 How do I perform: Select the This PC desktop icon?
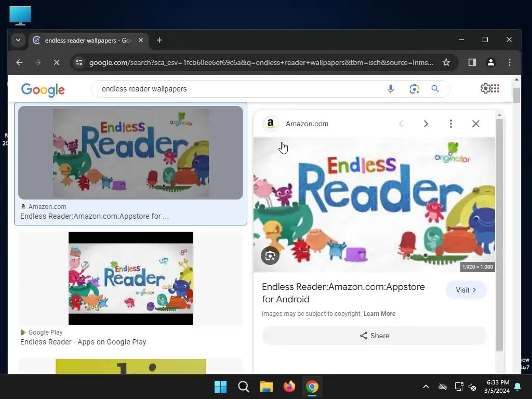click(20, 16)
